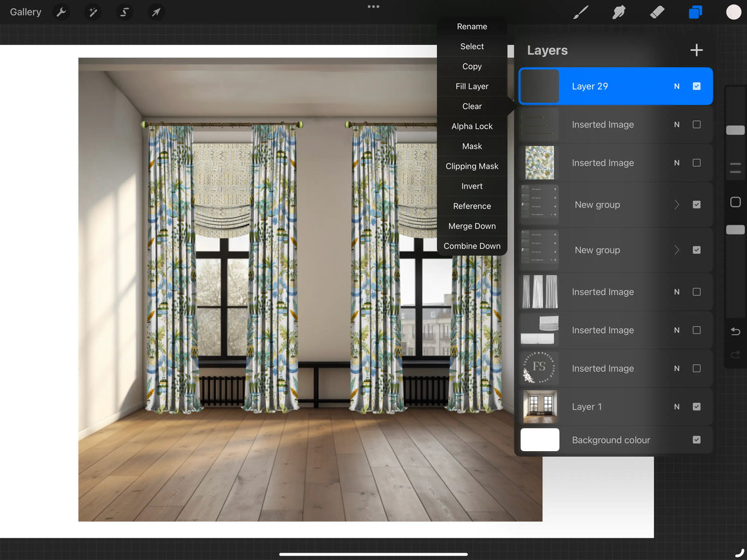Expand the lower New group chevron
The height and width of the screenshot is (560, 747).
tap(677, 250)
